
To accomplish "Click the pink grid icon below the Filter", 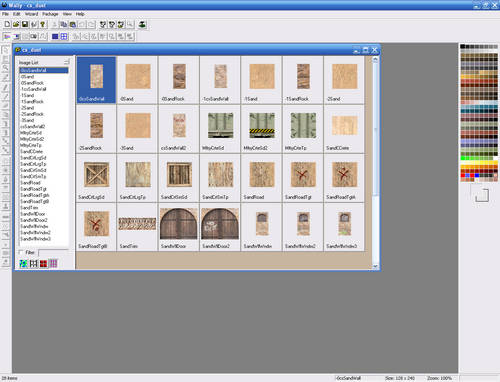I will [x=53, y=264].
